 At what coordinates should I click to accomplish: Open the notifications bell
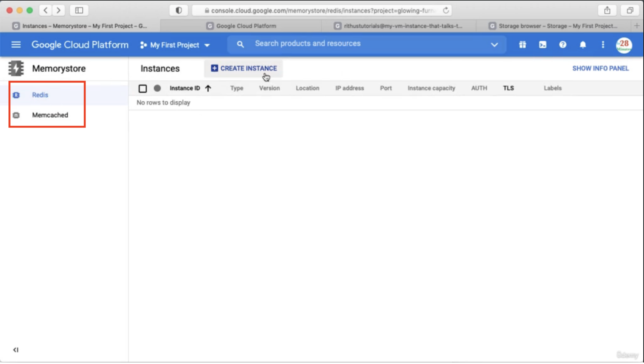pos(583,45)
